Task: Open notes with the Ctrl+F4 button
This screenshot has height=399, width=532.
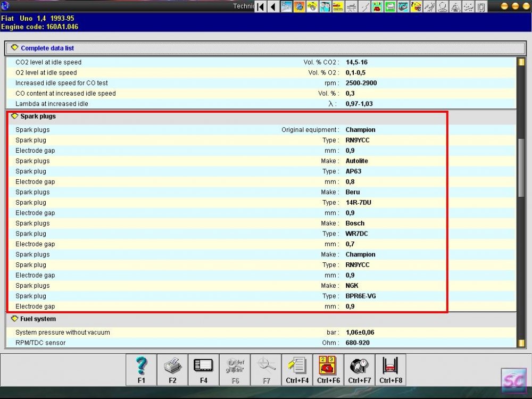Action: [x=297, y=370]
